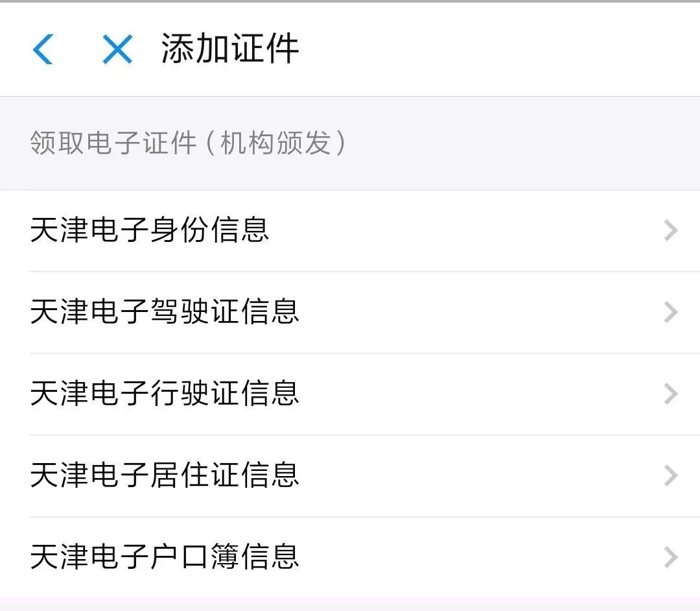Screen dimensions: 700x611
Task: Tap the chevron next to 天津电子驾驶证信息
Action: point(671,313)
